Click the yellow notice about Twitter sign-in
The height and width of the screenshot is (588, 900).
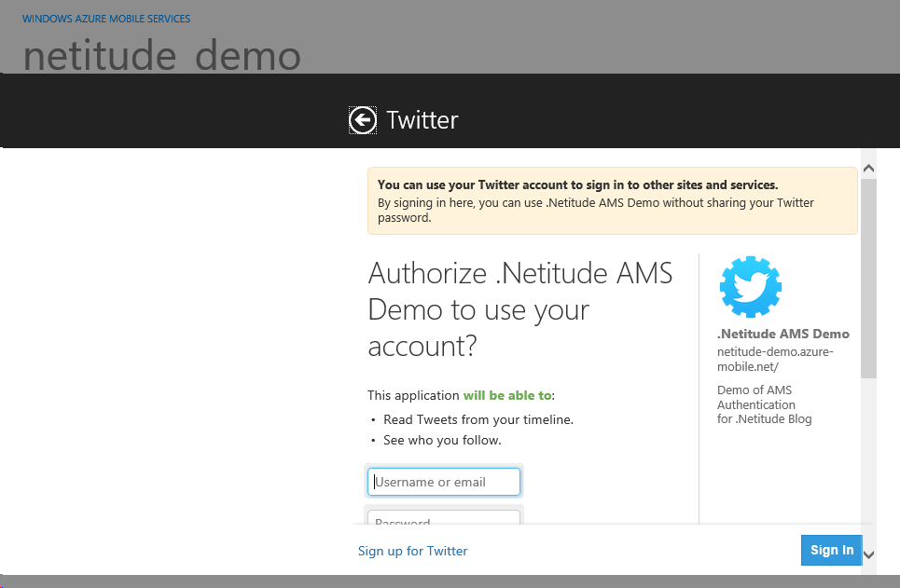(613, 200)
